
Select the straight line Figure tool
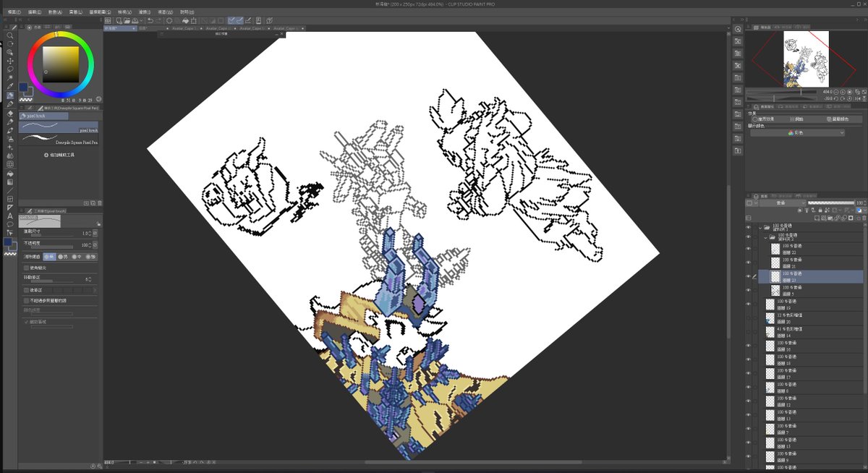(10, 191)
